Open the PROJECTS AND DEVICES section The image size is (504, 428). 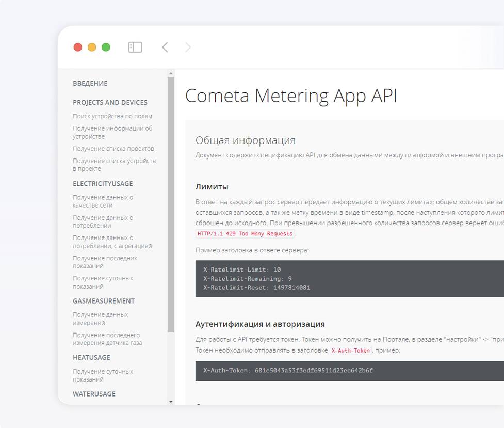pyautogui.click(x=110, y=102)
